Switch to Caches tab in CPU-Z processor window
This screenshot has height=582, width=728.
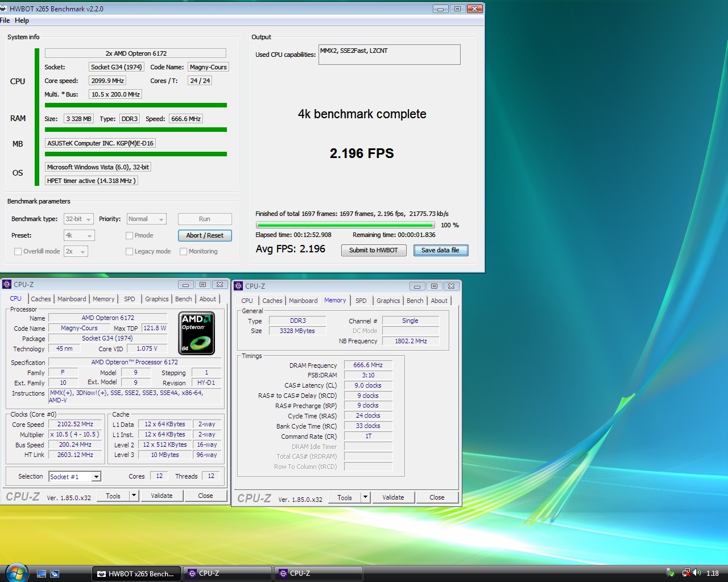tap(41, 299)
